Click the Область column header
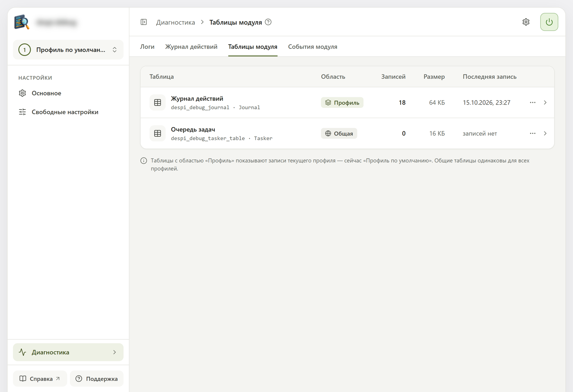 tap(333, 77)
